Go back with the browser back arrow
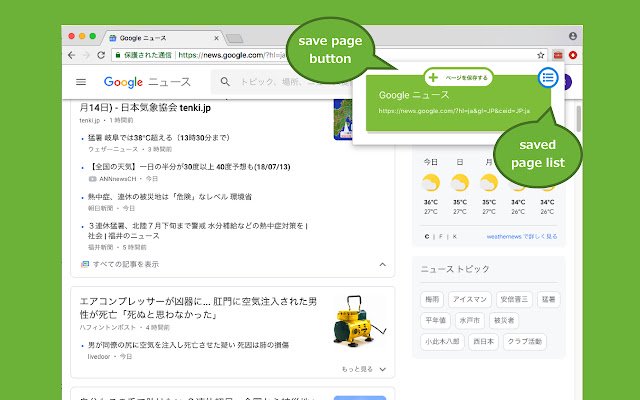 tap(72, 55)
